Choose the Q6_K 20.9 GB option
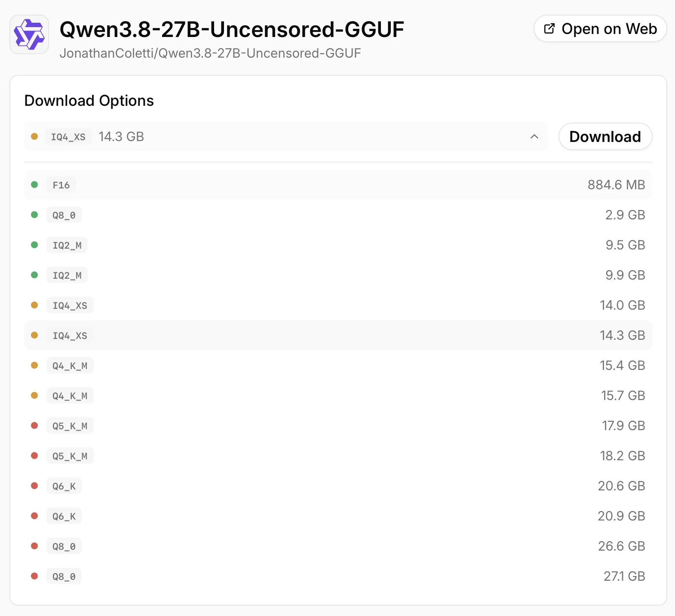The width and height of the screenshot is (675, 616). (338, 516)
